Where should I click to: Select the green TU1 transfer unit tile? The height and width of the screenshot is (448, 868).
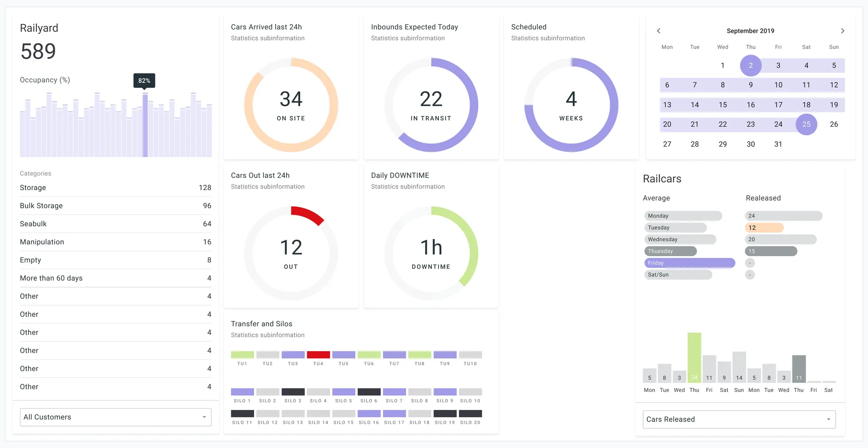[242, 354]
